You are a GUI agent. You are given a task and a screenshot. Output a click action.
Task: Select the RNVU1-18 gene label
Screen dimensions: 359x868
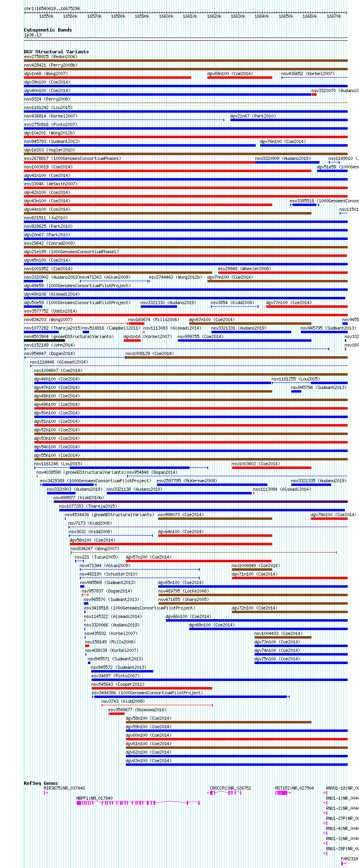tap(342, 788)
